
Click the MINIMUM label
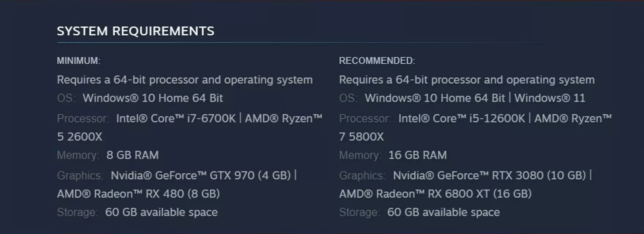(79, 61)
